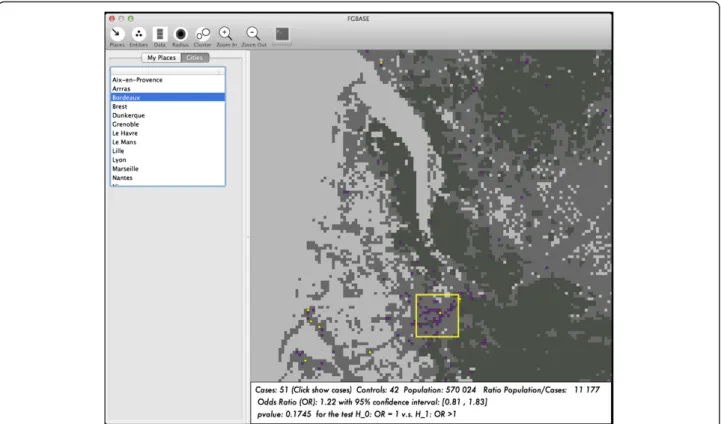
Task: Select Brest in city list
Action: point(168,106)
